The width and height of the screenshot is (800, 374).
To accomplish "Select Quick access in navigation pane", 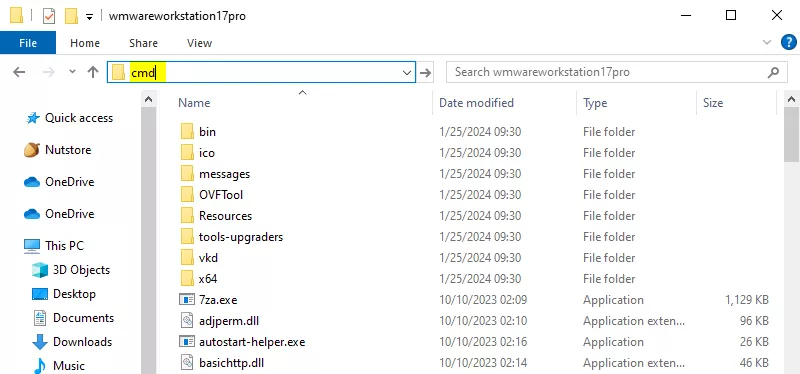I will click(x=79, y=118).
